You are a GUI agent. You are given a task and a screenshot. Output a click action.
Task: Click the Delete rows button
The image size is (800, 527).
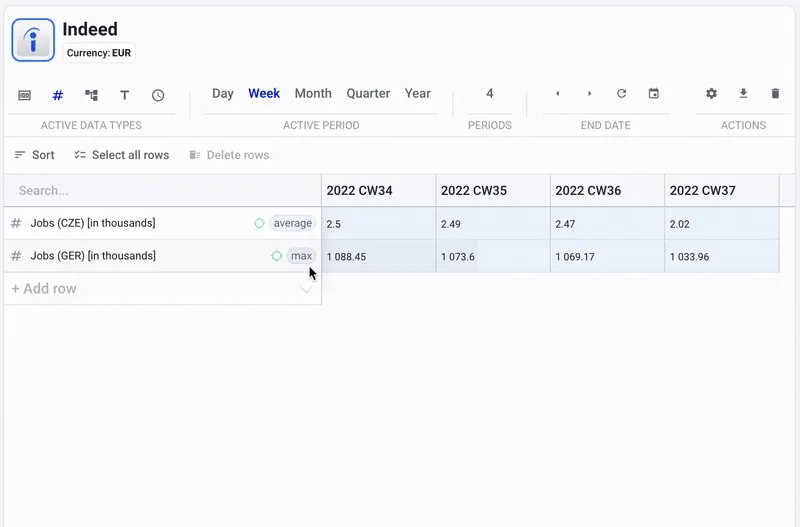(229, 155)
